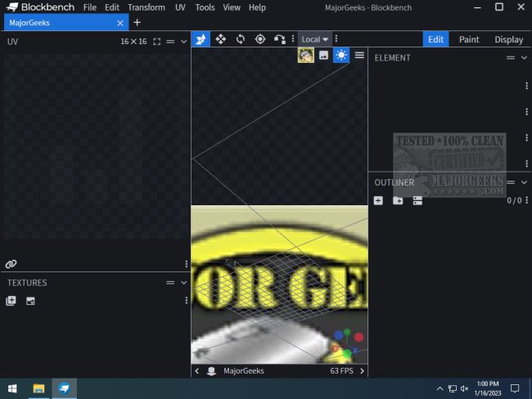
Task: Click the right arrow in the status bar
Action: pyautogui.click(x=362, y=371)
